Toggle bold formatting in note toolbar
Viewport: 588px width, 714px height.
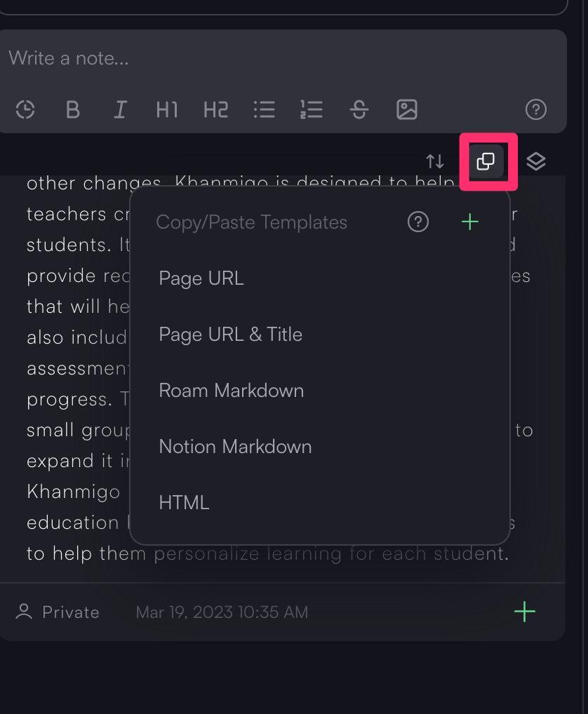(73, 109)
